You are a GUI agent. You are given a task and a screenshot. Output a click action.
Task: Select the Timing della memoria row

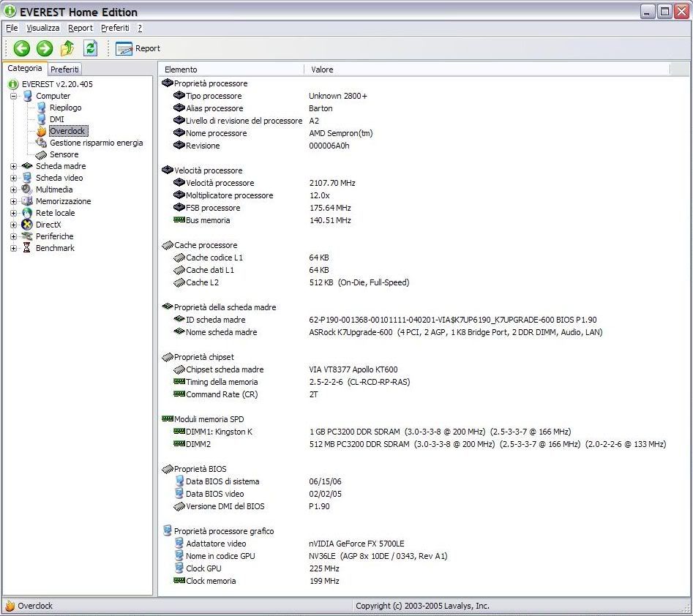coord(292,382)
